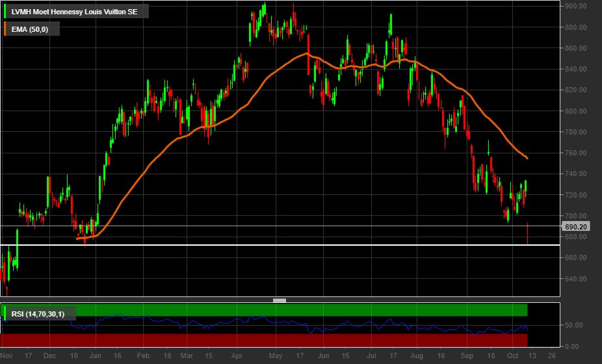Grab the pane splitter handle above RSI panel
The height and width of the screenshot is (364, 602).
280,300
